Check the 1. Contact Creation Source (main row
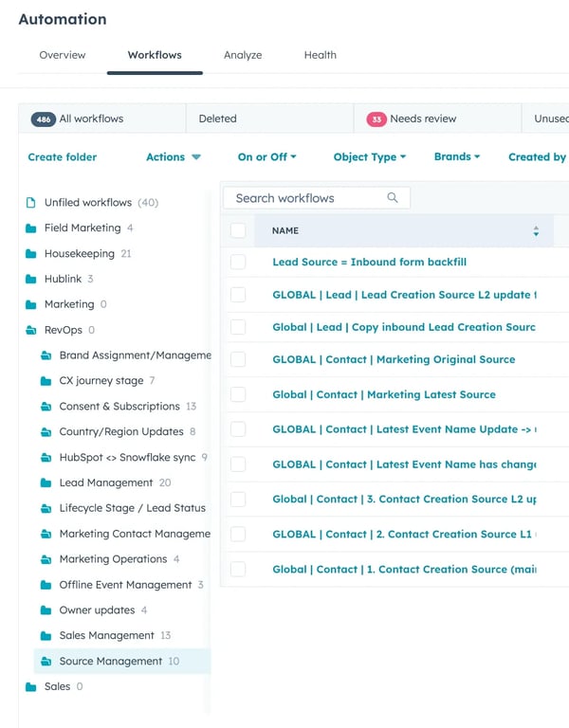This screenshot has height=728, width=569. (x=238, y=569)
